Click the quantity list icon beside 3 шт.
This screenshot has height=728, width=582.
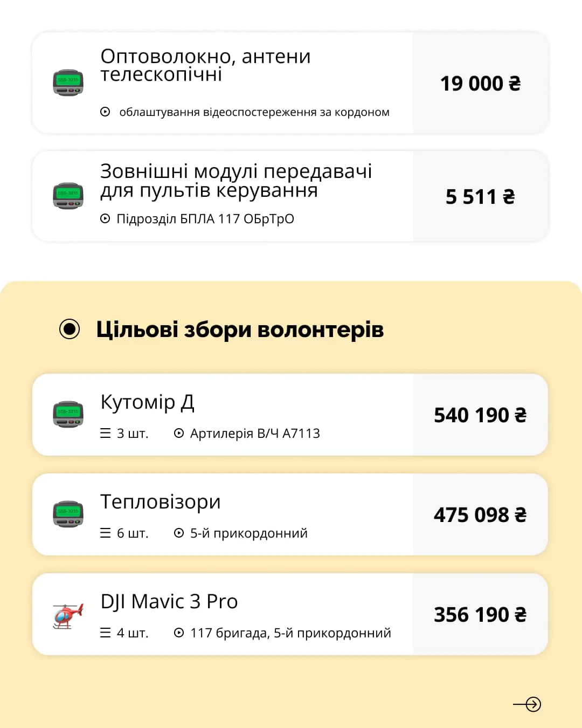point(106,433)
